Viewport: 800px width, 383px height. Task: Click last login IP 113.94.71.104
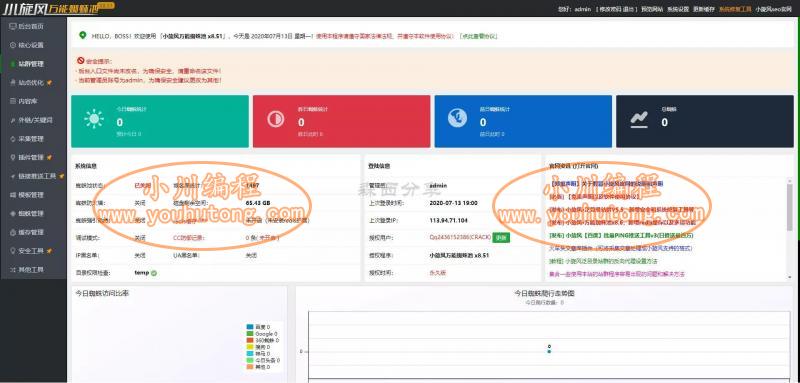[x=449, y=220]
